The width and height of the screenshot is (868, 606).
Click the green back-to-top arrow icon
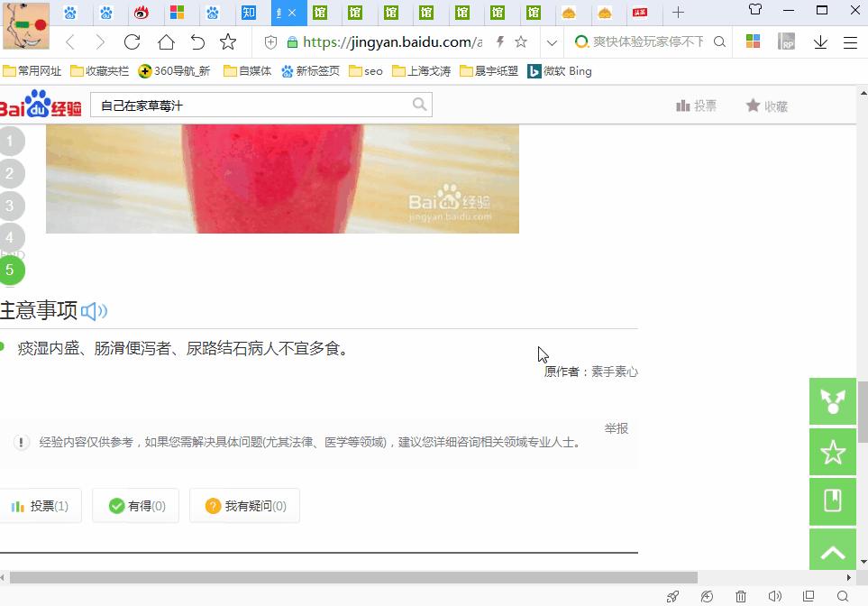tap(832, 550)
